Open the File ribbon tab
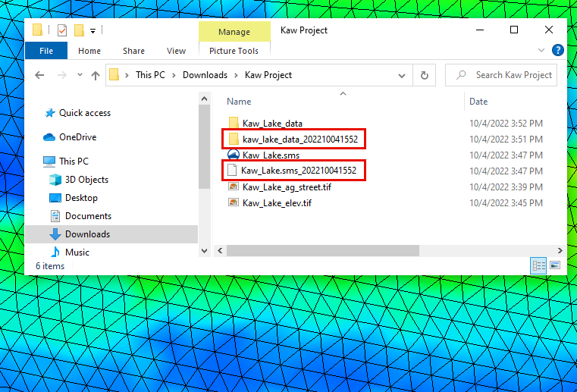The image size is (577, 392). [46, 51]
